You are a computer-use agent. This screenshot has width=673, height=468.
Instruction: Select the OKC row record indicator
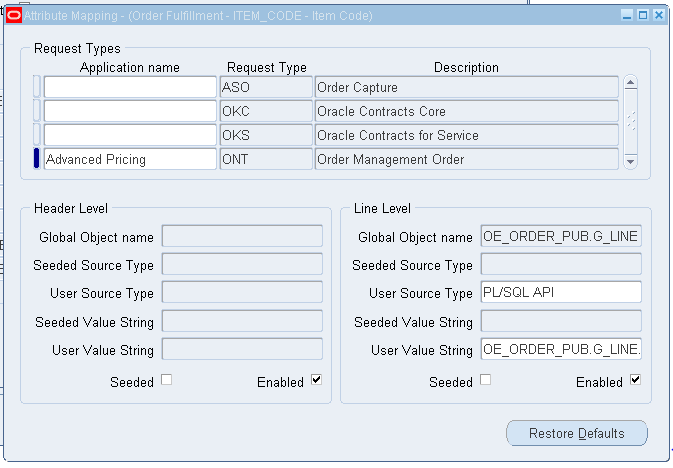(37, 111)
